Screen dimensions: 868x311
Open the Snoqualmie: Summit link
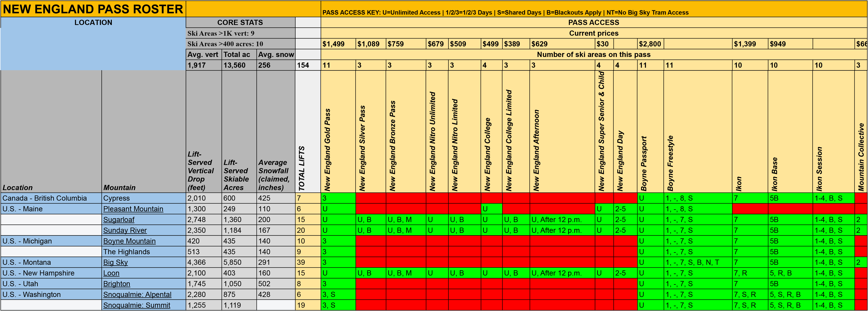coord(136,305)
